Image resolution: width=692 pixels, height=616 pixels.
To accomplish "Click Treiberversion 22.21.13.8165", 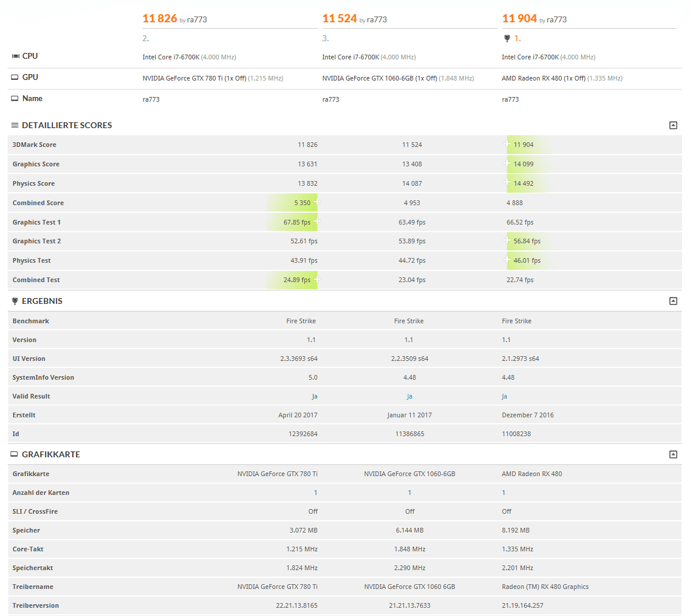I will [297, 606].
